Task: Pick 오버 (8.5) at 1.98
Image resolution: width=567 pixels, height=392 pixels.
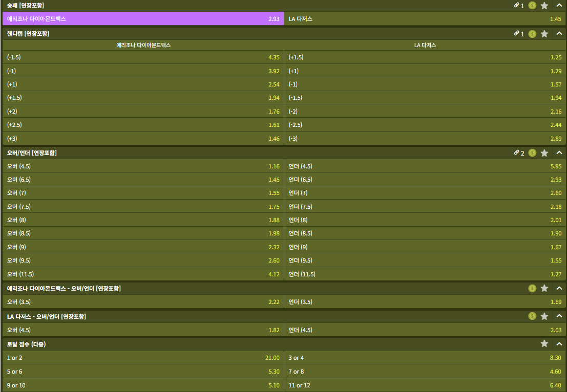Action: tap(143, 233)
